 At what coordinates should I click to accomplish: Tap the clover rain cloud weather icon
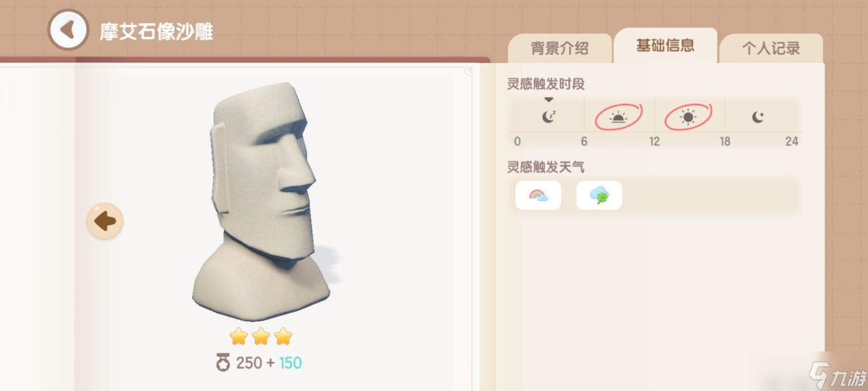click(599, 195)
